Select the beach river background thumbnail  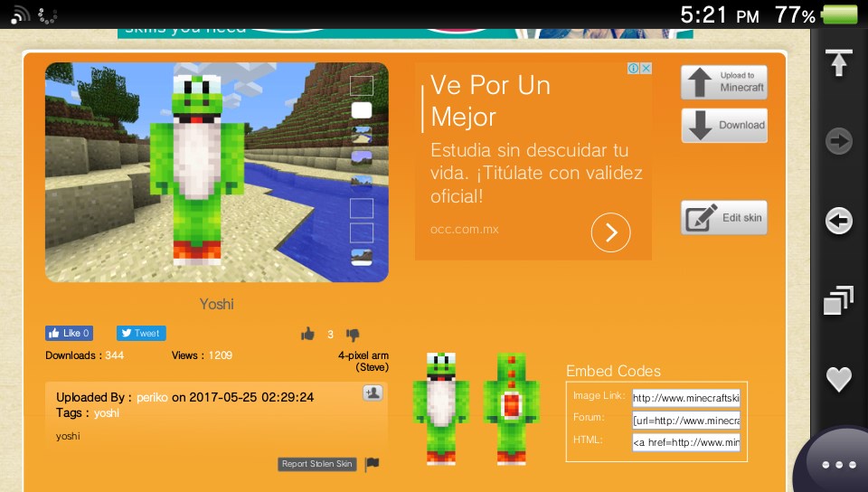tap(362, 135)
